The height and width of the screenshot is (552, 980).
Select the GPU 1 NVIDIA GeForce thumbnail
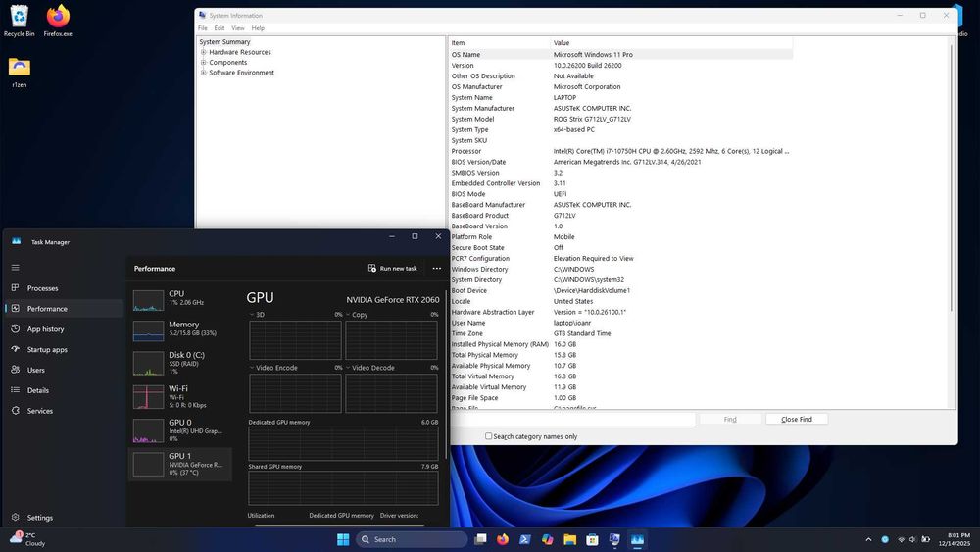[181, 464]
